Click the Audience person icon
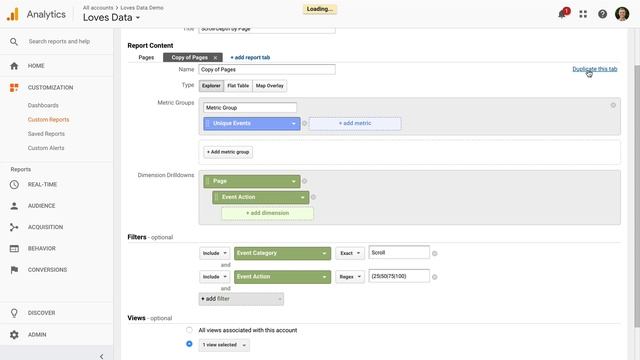640x360 pixels. pos(14,206)
